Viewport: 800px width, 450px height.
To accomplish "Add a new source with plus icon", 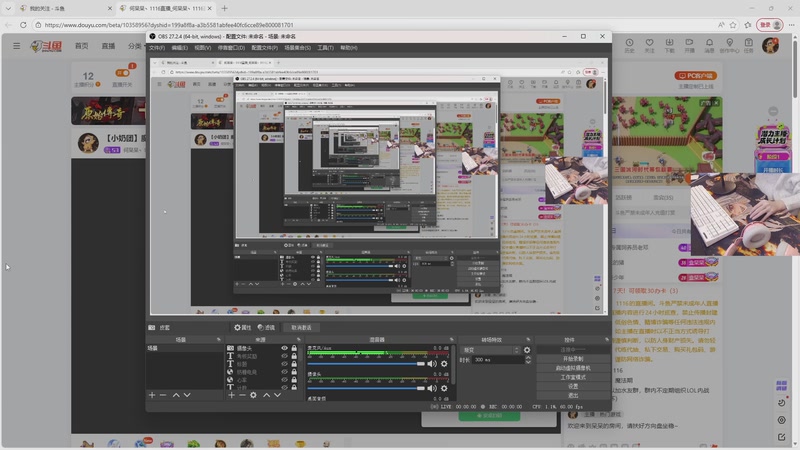I will coord(231,395).
